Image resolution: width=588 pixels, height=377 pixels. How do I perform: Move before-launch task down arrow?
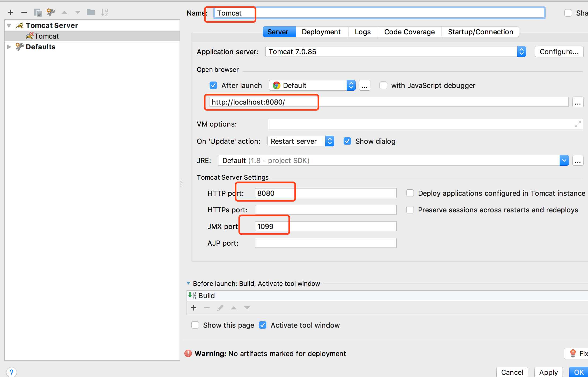pos(247,308)
